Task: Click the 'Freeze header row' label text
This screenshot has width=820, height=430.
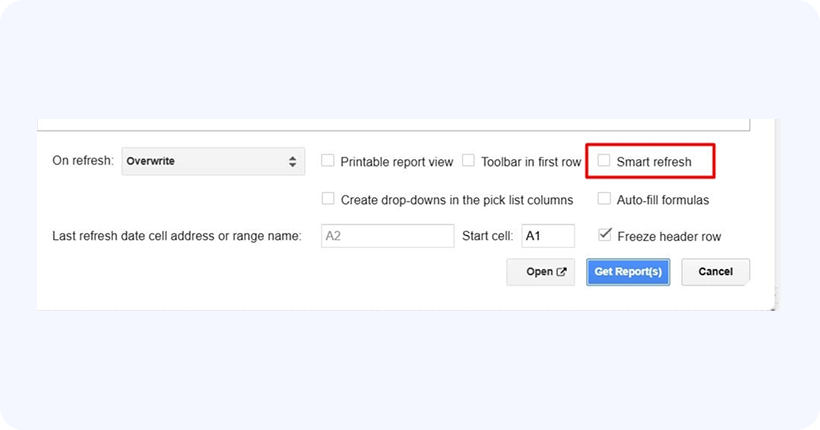Action: [x=668, y=237]
